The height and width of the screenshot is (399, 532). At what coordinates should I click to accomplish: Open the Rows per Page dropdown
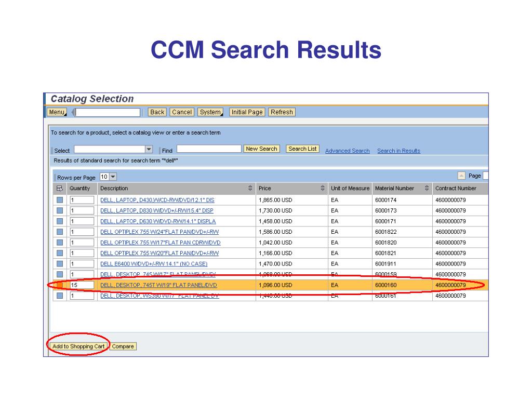(x=113, y=177)
